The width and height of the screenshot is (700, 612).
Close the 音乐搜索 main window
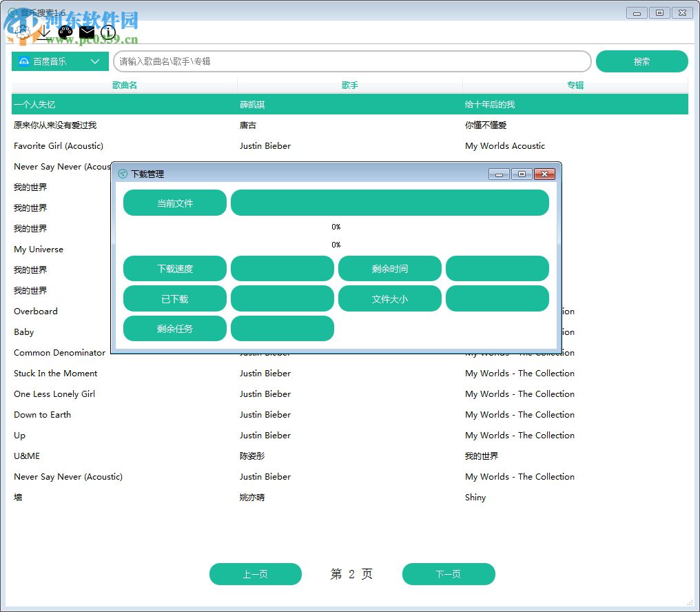point(682,13)
